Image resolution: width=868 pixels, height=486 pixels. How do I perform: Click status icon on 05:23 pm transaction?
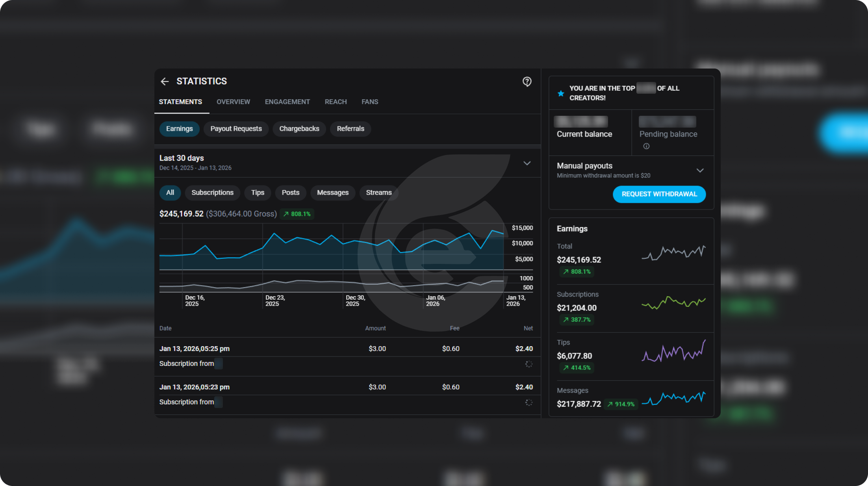[529, 402]
